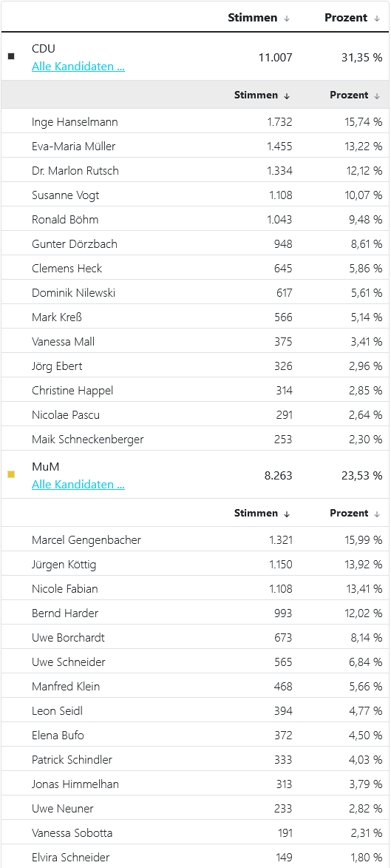Click on Maik Schneckenberger's row

coord(195,438)
